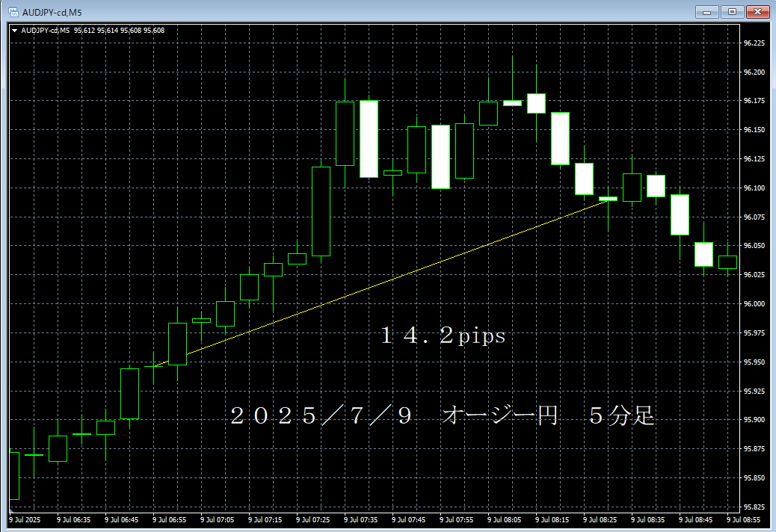
Task: Click the right end of yellow trend line
Action: tap(607, 199)
